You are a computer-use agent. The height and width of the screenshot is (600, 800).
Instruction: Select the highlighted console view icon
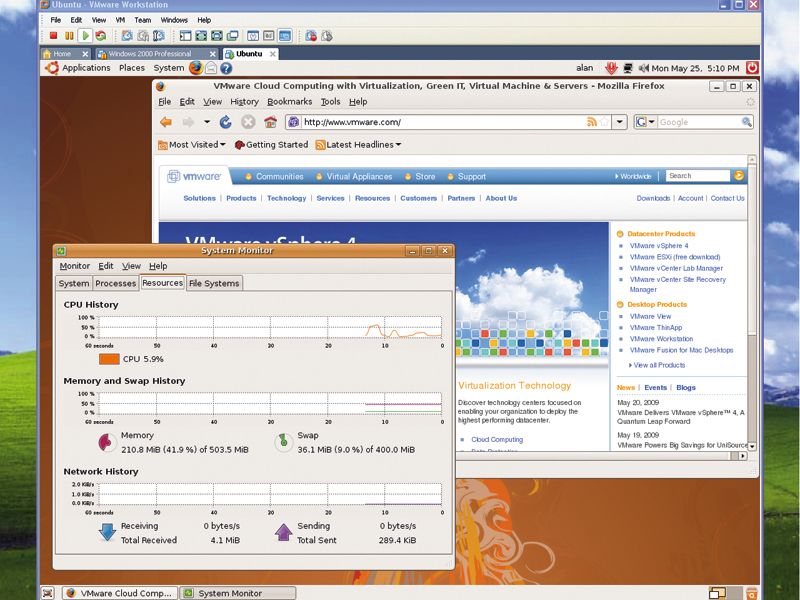tap(285, 36)
